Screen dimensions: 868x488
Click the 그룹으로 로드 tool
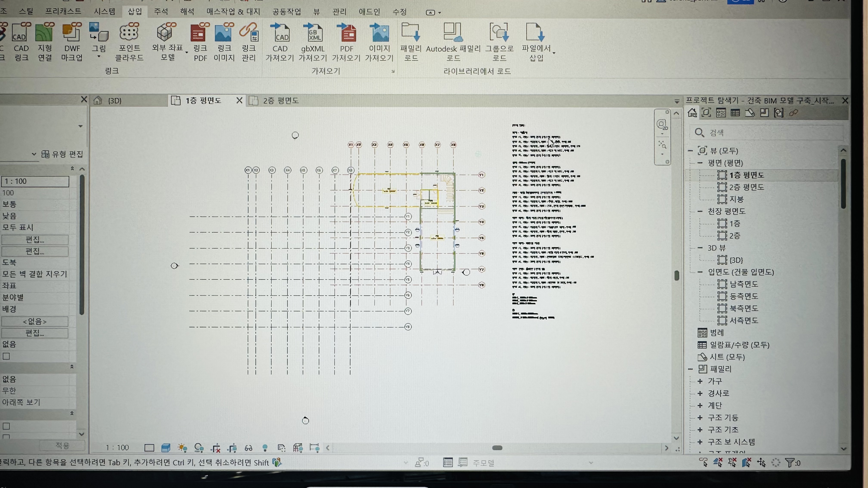pos(499,42)
